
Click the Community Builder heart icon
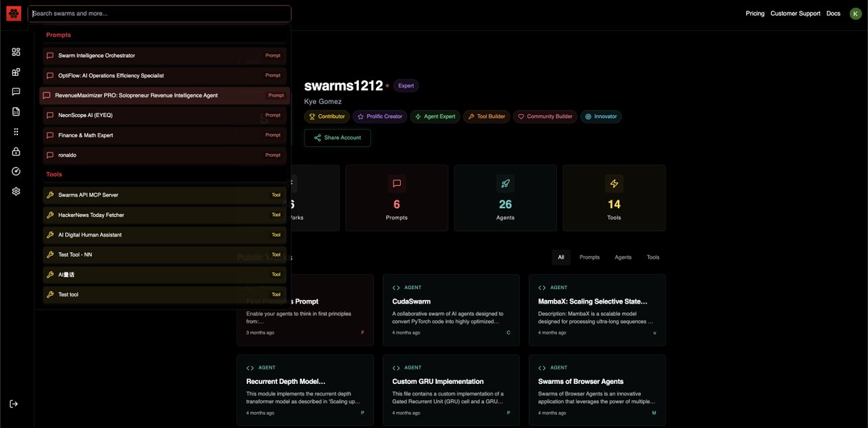pyautogui.click(x=521, y=116)
